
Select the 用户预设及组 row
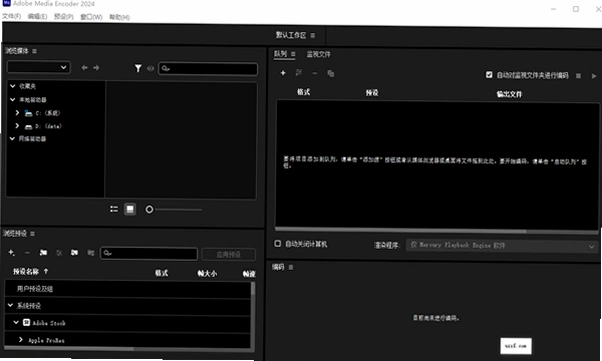click(128, 289)
